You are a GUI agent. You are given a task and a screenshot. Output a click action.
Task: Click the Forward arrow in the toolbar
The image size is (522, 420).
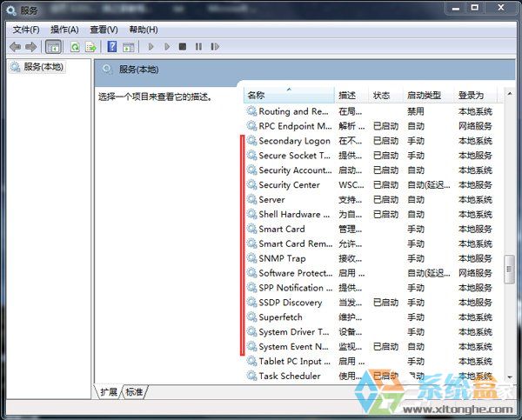coord(31,47)
